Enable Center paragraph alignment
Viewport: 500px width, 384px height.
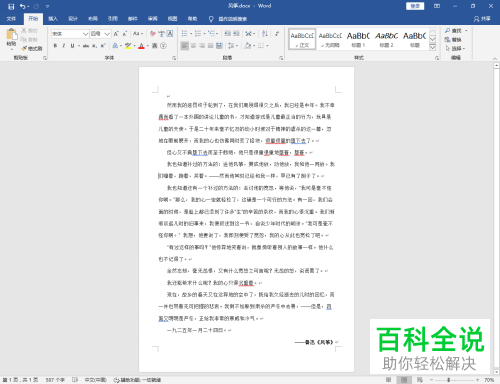coord(193,46)
